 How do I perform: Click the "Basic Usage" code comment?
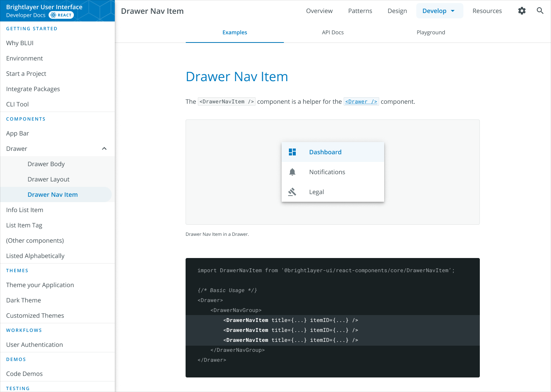click(x=227, y=290)
